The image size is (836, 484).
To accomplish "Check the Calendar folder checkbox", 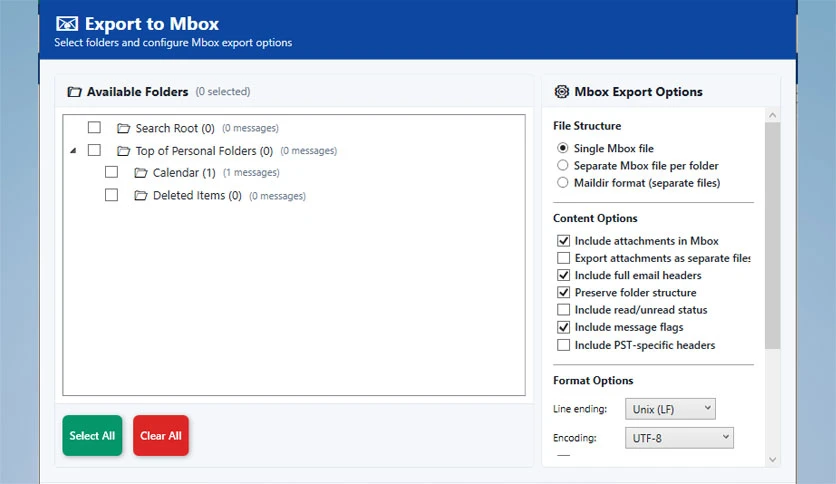I will pos(111,172).
